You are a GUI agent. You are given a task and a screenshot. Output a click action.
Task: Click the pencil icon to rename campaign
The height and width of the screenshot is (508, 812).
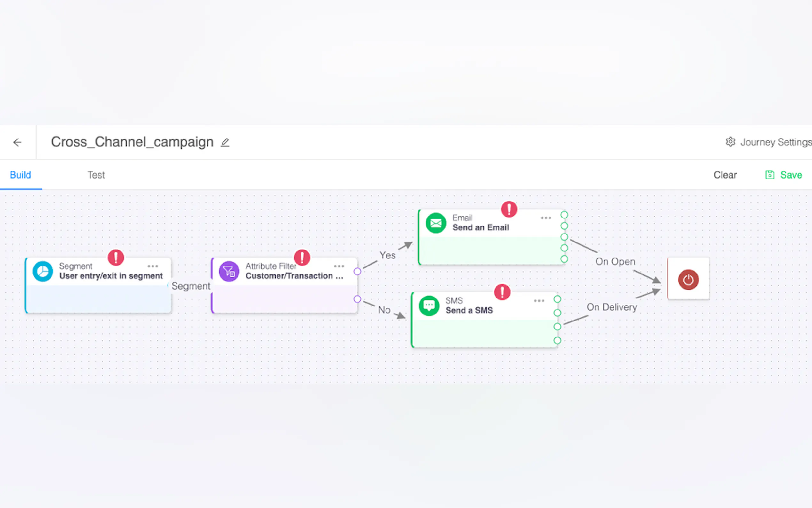click(225, 142)
